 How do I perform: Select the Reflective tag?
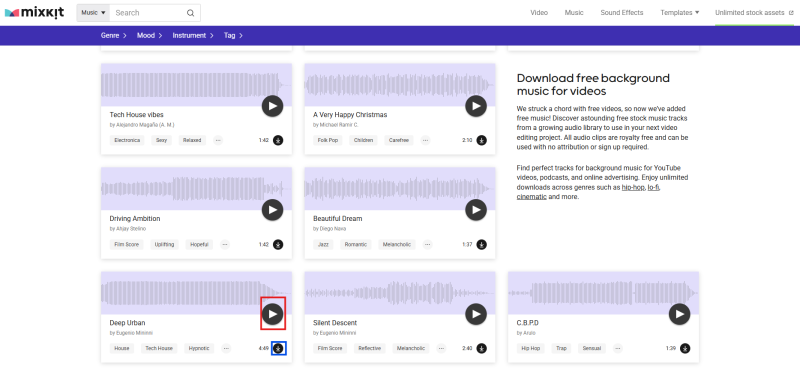(370, 348)
